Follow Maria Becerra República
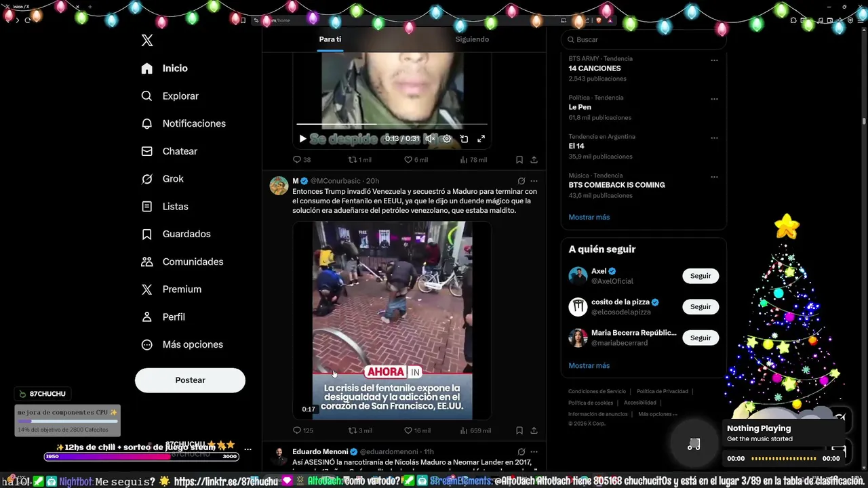The image size is (868, 488). point(701,338)
